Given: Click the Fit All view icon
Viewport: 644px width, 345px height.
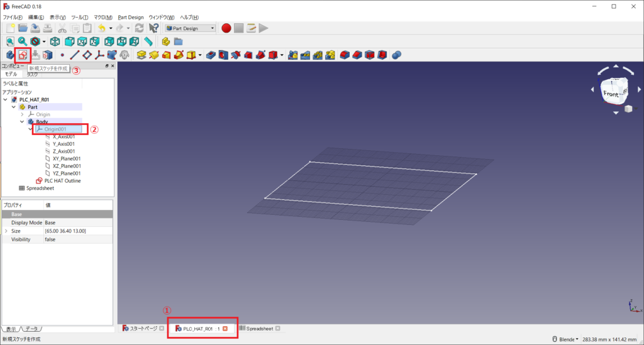Looking at the screenshot, I should click(x=11, y=41).
